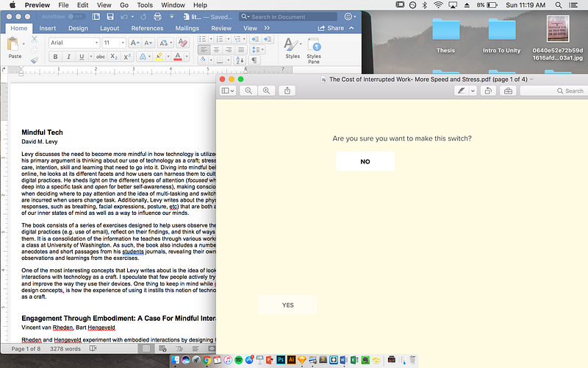Save the Word document with floppy icon
Image resolution: width=588 pixels, height=368 pixels.
click(110, 16)
